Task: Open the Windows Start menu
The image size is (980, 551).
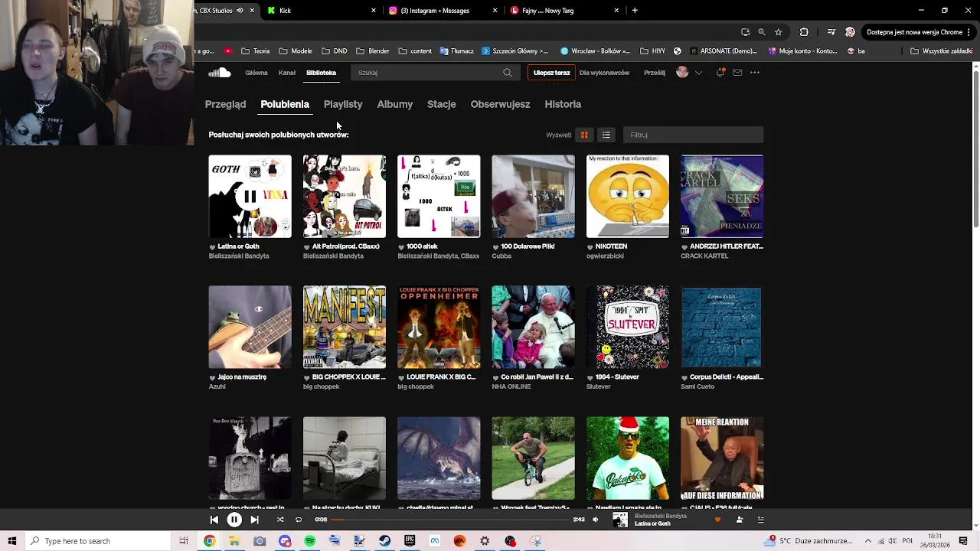Action: click(x=11, y=541)
